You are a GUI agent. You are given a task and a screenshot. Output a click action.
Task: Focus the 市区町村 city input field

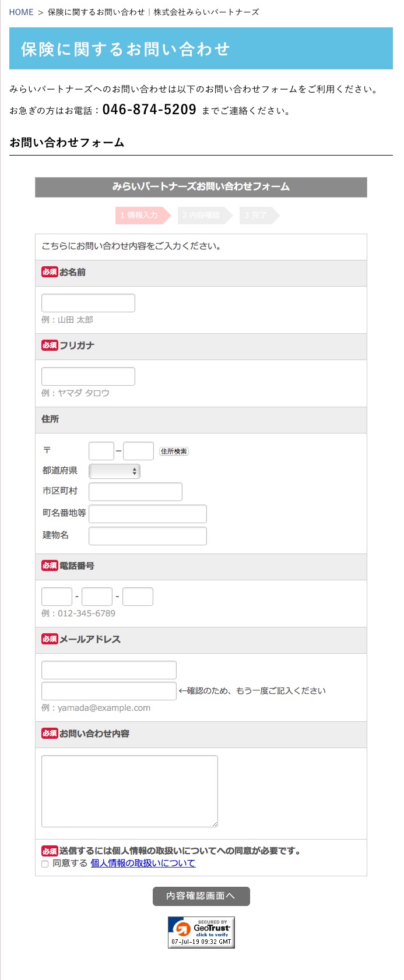[135, 492]
